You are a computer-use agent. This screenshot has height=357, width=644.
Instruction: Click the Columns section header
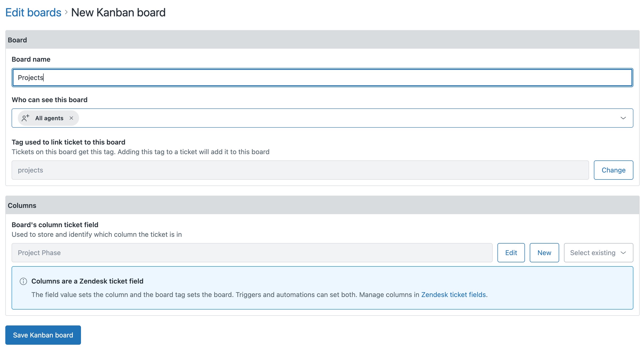[x=322, y=205]
